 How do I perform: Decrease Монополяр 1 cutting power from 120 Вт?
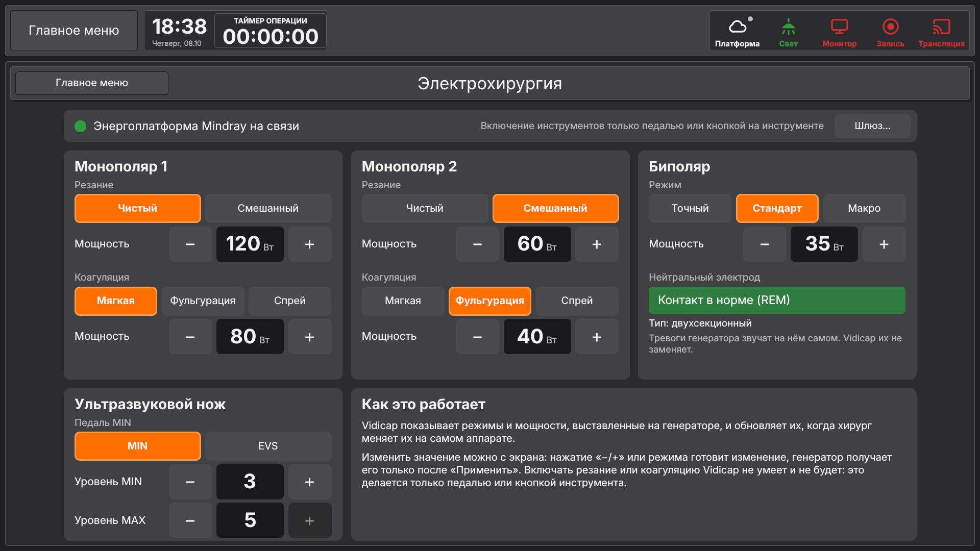coord(190,244)
